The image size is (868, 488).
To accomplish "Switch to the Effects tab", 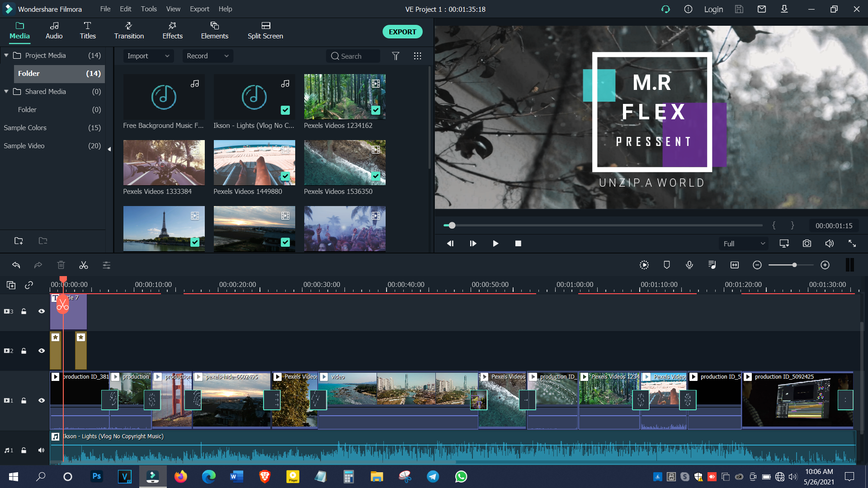I will tap(172, 31).
